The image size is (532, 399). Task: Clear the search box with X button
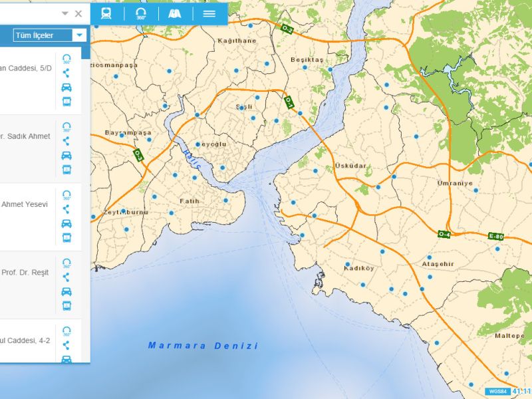coord(78,13)
